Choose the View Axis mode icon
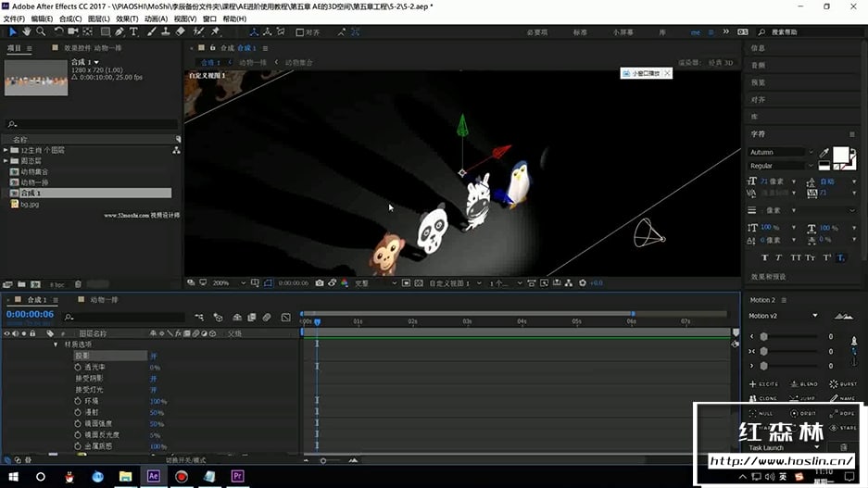This screenshot has height=488, width=868. 282,32
